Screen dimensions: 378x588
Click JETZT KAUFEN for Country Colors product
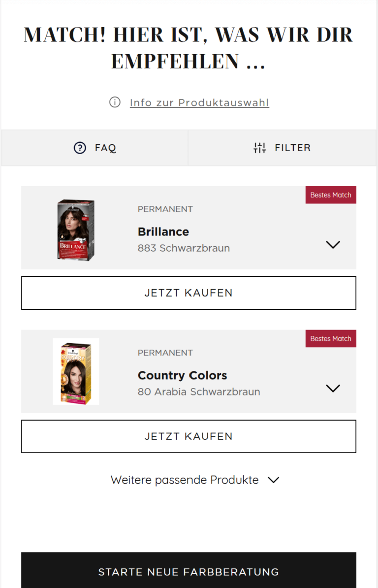[x=189, y=436]
